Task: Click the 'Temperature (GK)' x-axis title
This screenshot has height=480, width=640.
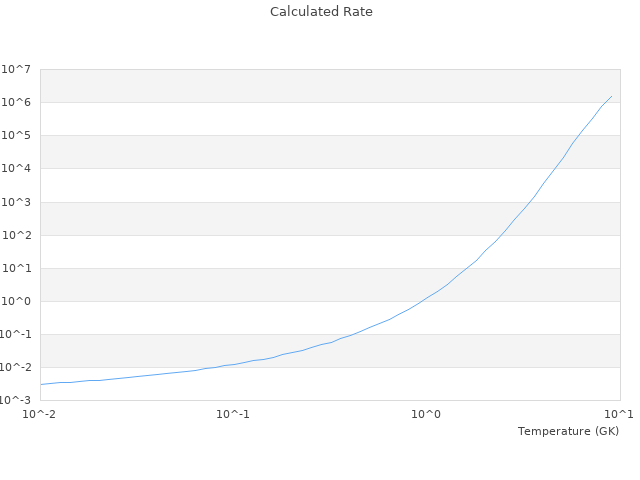Action: pos(568,431)
